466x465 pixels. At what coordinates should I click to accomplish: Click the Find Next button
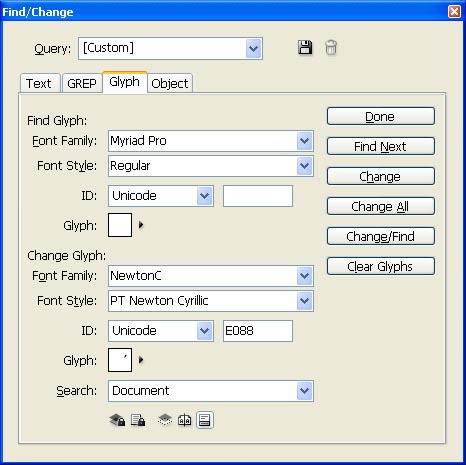click(381, 146)
